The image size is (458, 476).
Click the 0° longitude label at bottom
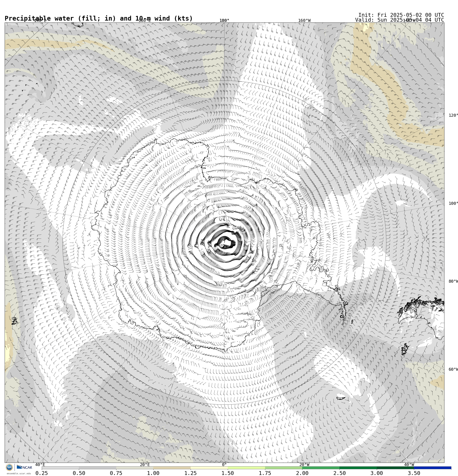tap(224, 465)
